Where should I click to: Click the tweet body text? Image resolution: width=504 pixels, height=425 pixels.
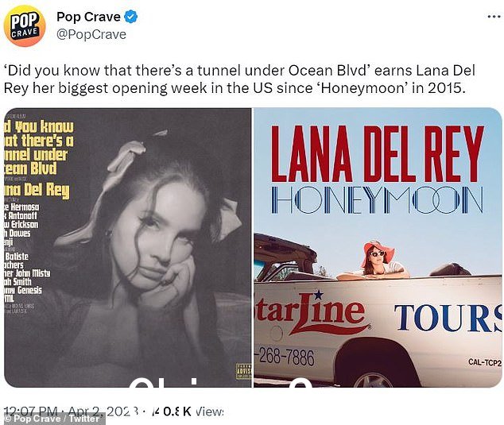click(239, 79)
